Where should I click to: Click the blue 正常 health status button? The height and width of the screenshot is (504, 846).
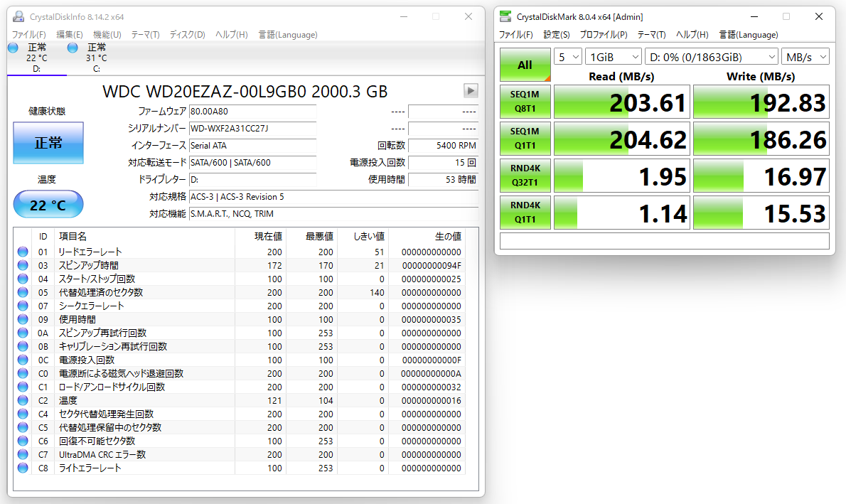[x=48, y=143]
